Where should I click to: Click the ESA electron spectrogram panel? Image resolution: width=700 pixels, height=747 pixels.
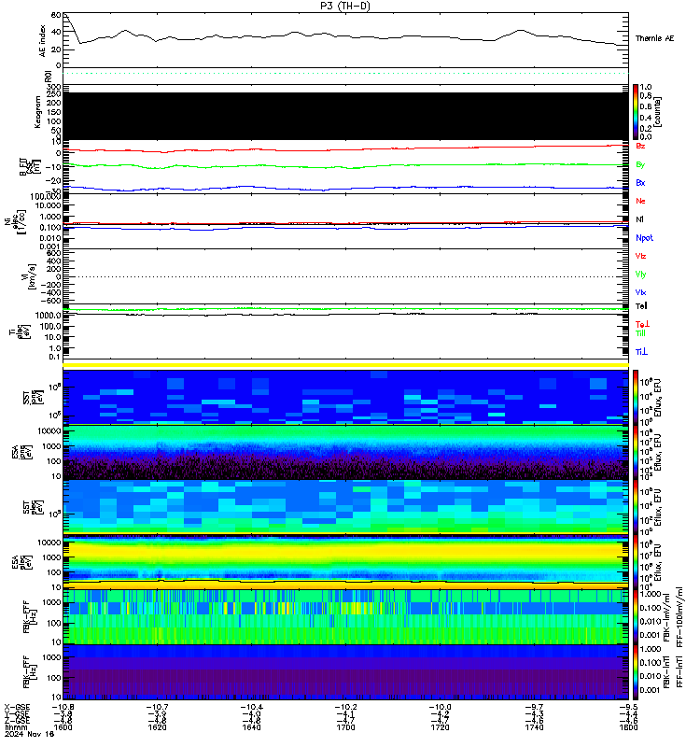point(345,563)
